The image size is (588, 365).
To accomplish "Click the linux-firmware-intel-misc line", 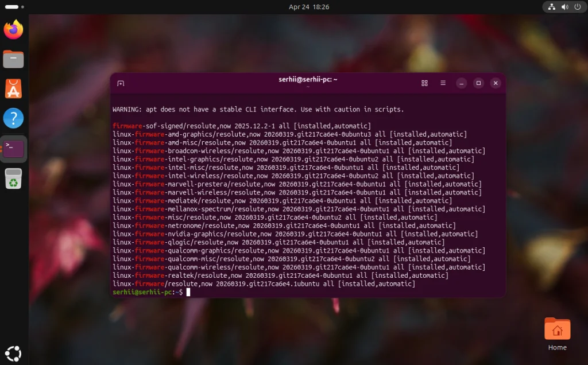I will 286,168.
